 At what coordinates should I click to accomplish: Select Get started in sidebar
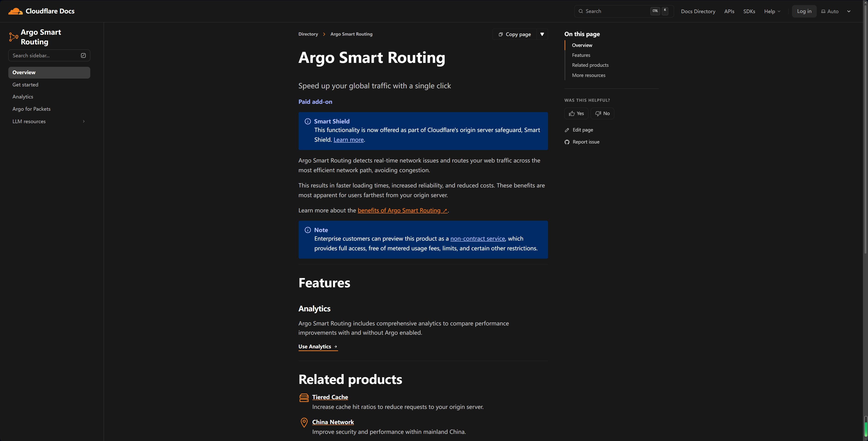(25, 85)
